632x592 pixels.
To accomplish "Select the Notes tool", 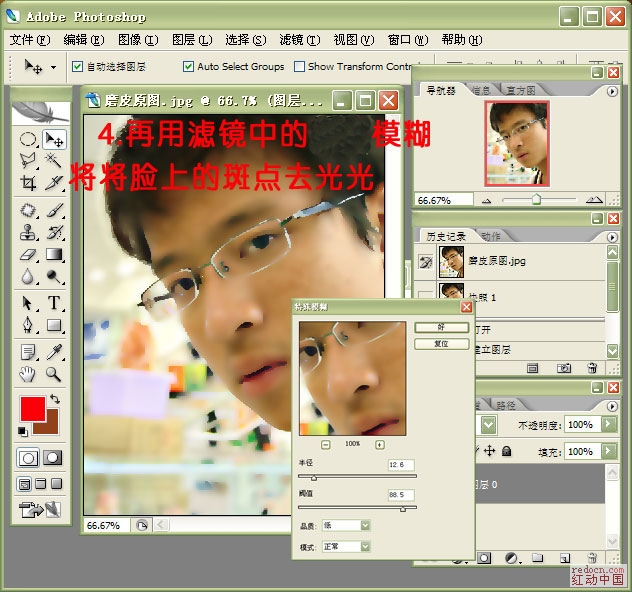I will [28, 352].
